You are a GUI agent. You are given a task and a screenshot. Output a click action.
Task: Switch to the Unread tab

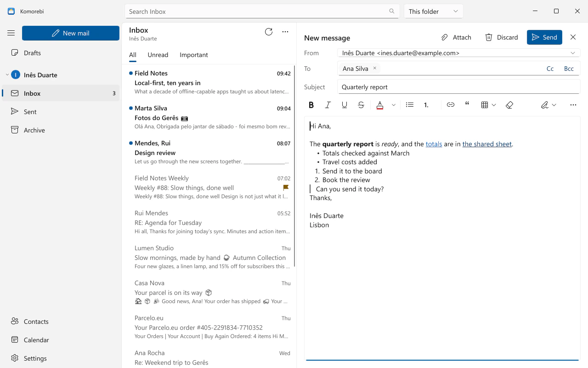point(158,55)
